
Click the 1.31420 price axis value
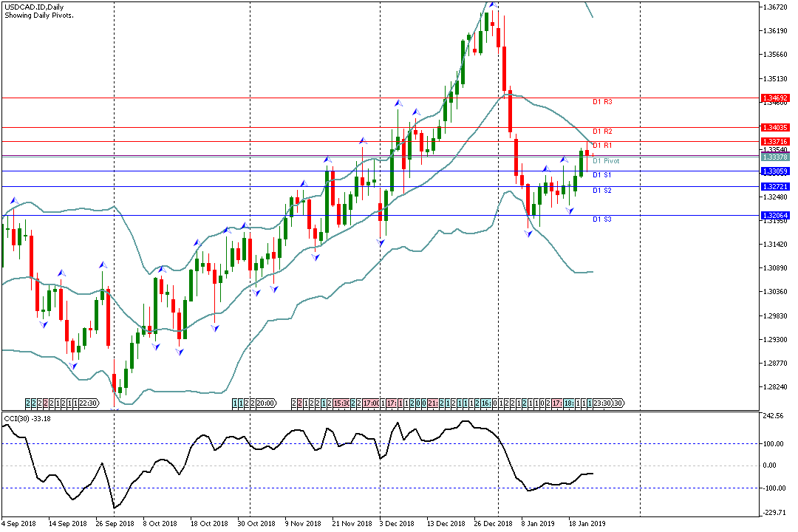click(775, 245)
